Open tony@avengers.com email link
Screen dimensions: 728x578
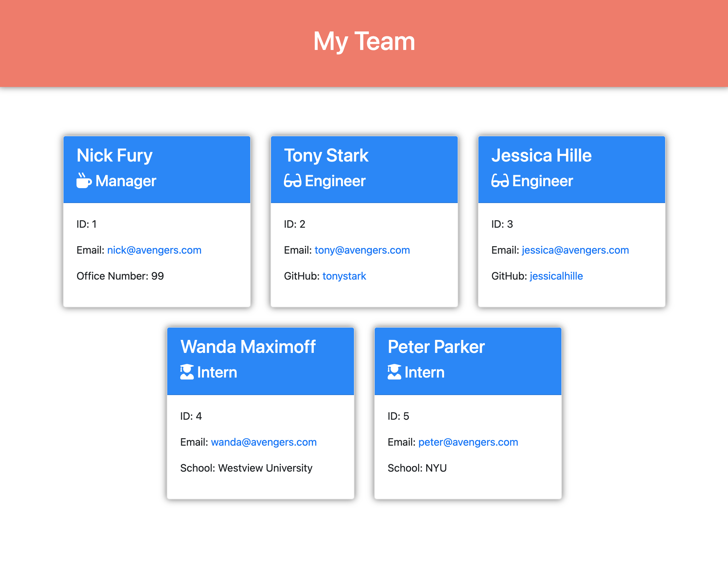[x=362, y=250]
